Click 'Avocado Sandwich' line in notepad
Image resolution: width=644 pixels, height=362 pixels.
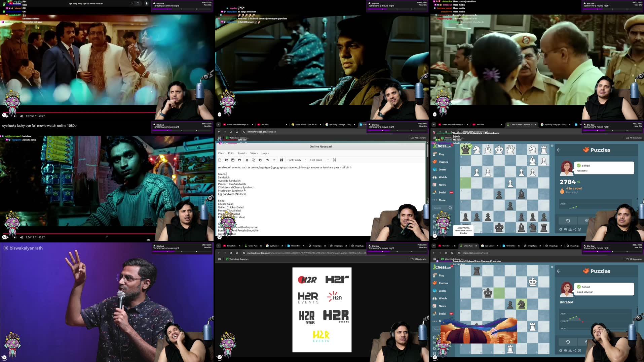coord(229,181)
